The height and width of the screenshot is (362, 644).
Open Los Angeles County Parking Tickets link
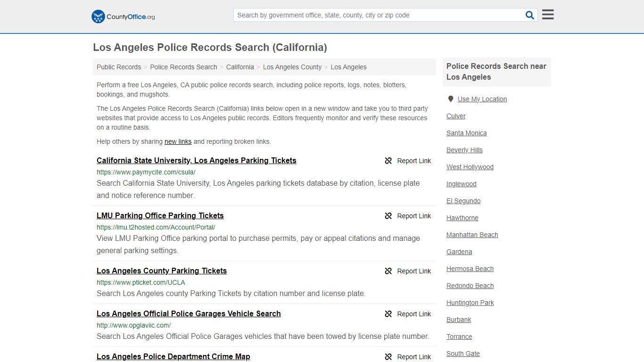pos(162,271)
